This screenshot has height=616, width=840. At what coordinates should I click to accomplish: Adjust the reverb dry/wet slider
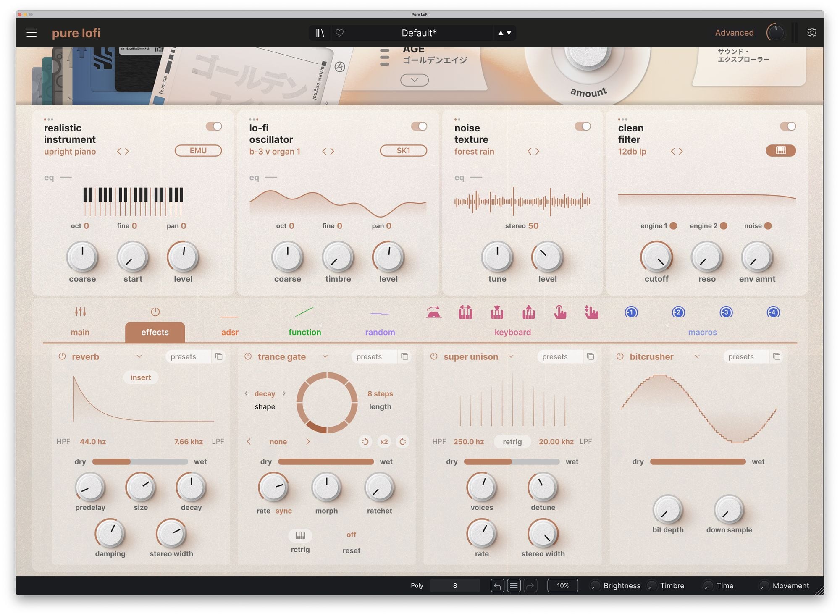pos(140,461)
